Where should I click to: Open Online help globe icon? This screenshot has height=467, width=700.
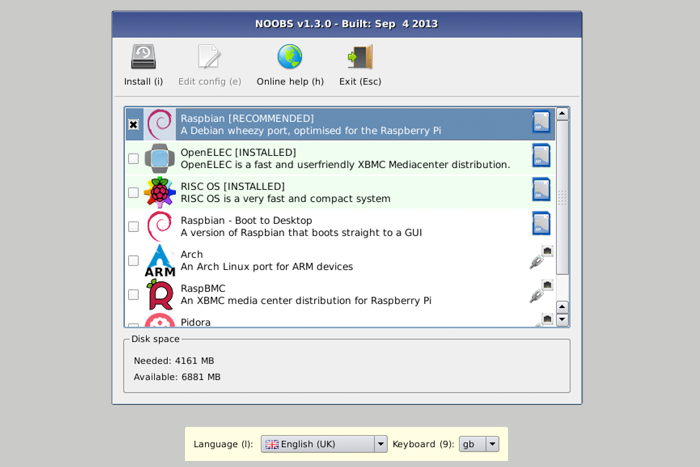click(290, 57)
